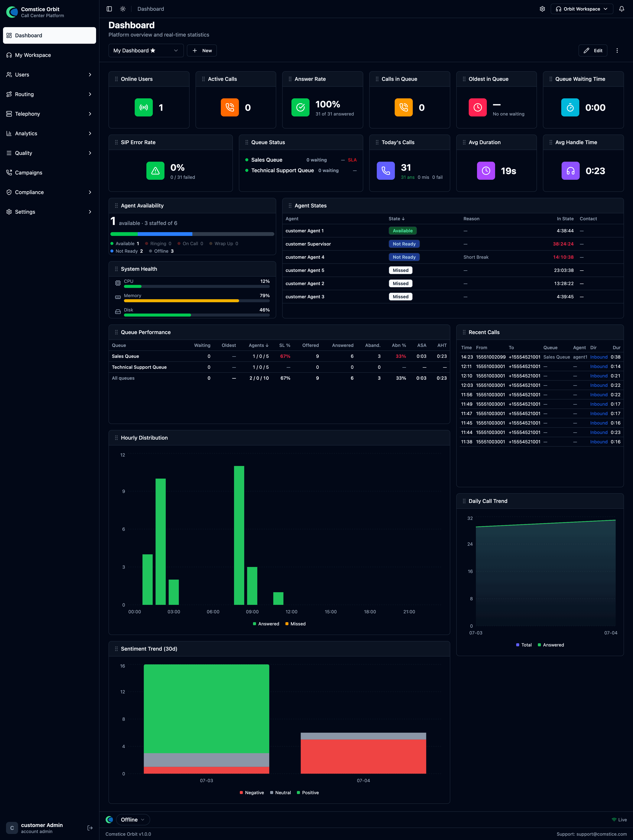Screen dimensions: 633x840
Task: Click the Available state badge for Agent 1
Action: pyautogui.click(x=403, y=230)
